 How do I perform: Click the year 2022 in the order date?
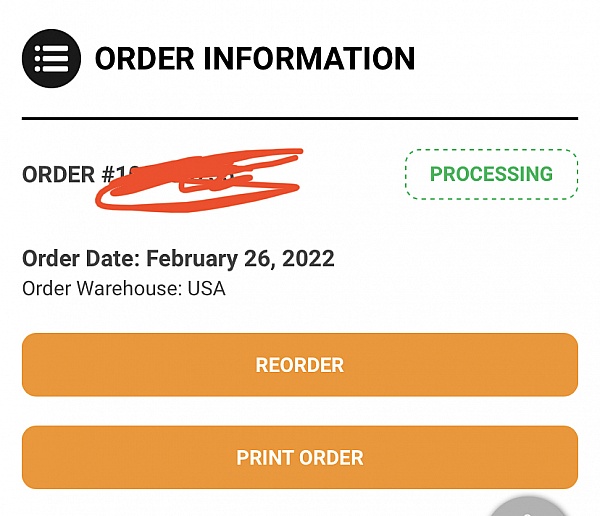coord(308,259)
